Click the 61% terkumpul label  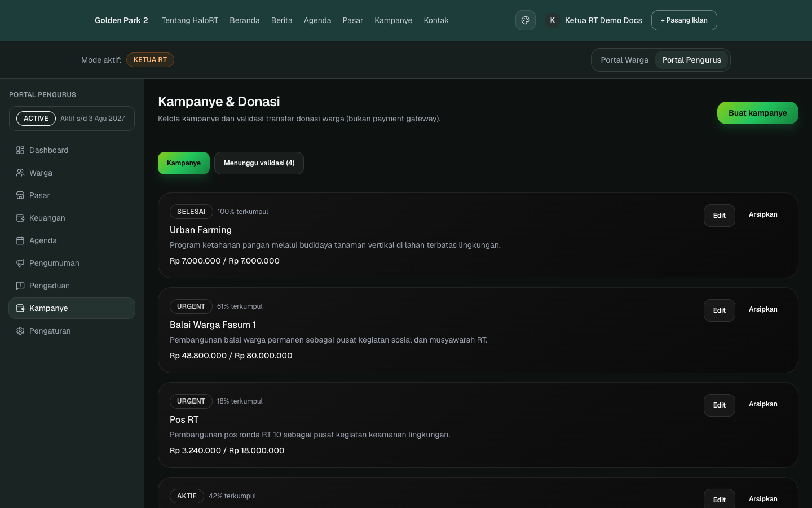tap(240, 306)
